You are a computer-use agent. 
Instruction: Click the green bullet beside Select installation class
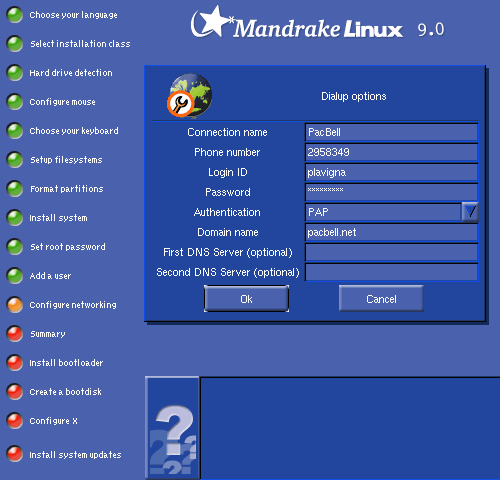(x=15, y=44)
